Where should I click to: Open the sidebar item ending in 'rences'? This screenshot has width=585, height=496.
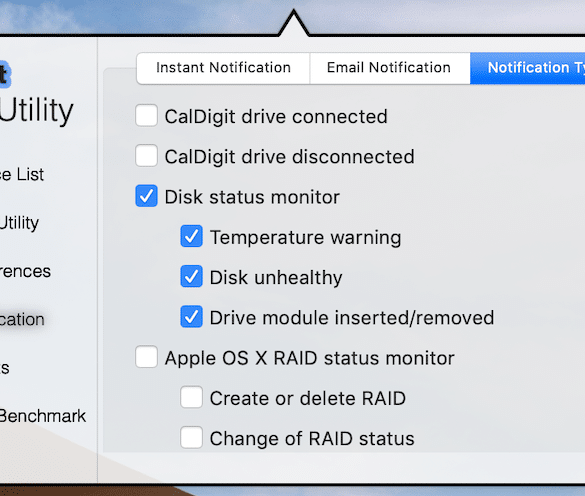coord(25,271)
